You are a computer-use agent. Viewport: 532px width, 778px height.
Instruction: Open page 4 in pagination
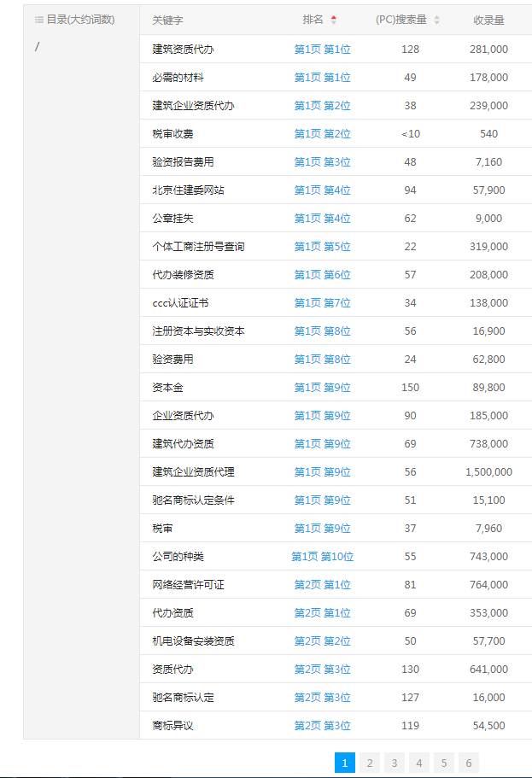(x=418, y=763)
